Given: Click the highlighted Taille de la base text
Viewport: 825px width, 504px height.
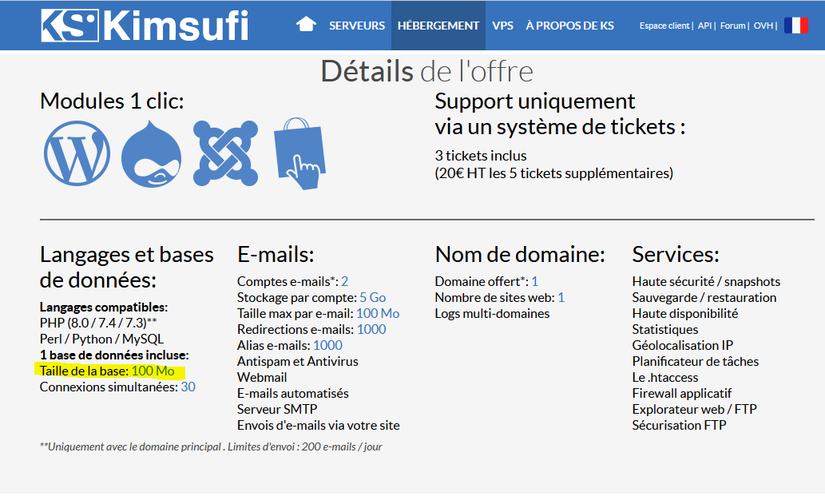Looking at the screenshot, I should [108, 371].
